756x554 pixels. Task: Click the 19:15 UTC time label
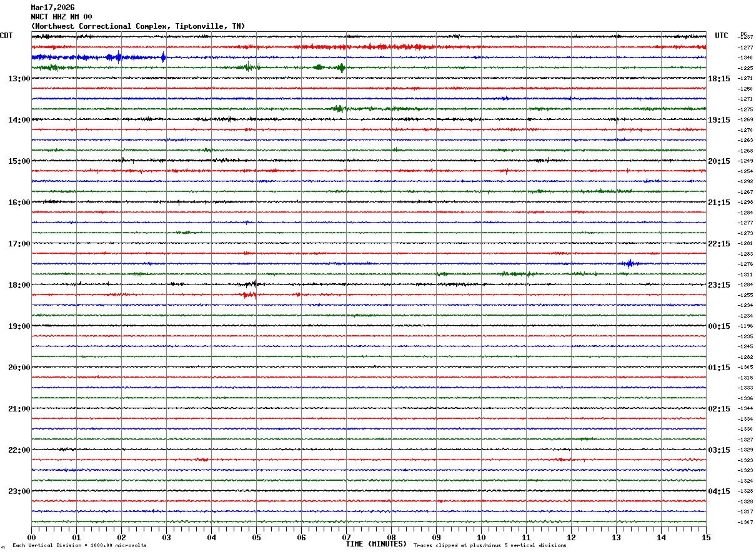pyautogui.click(x=719, y=120)
